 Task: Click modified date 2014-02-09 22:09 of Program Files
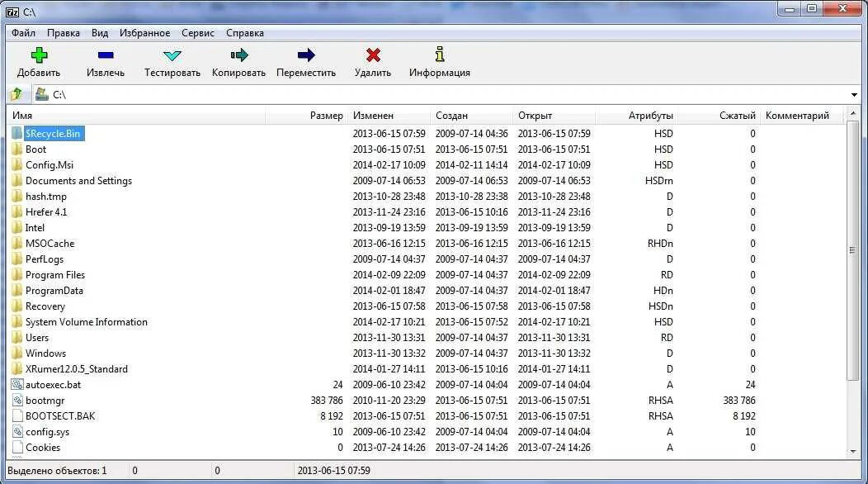point(389,275)
